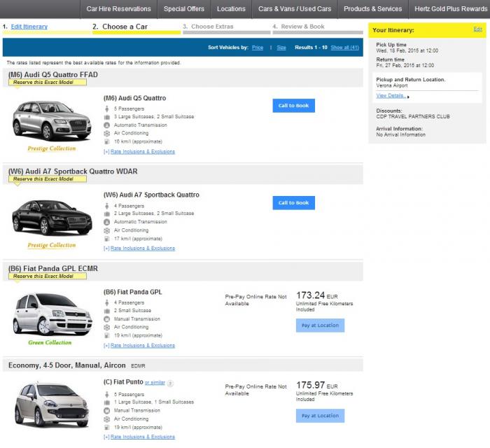Open the 'or similar' link for Fiat Punto
Image resolution: width=490 pixels, height=448 pixels.
(155, 383)
